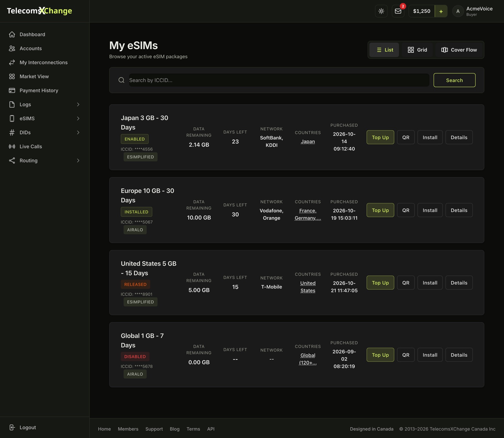
Task: Click the Payment History card icon
Action: coord(12,91)
